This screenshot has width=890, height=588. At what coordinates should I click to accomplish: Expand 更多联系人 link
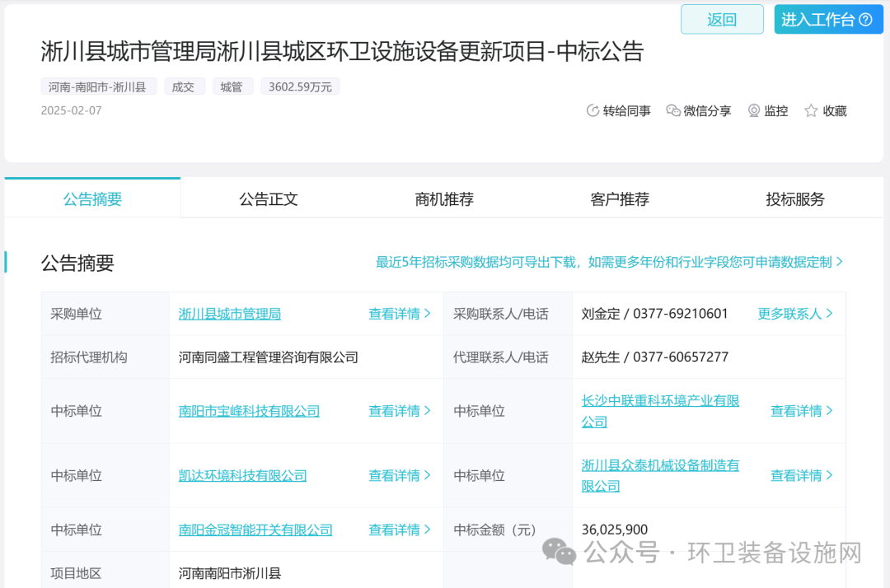click(794, 314)
